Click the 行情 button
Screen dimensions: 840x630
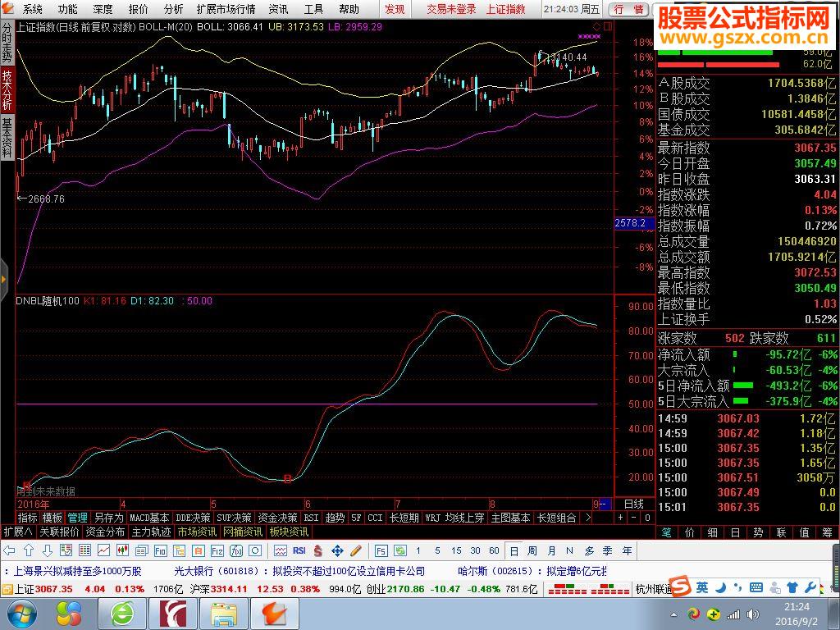(628, 9)
